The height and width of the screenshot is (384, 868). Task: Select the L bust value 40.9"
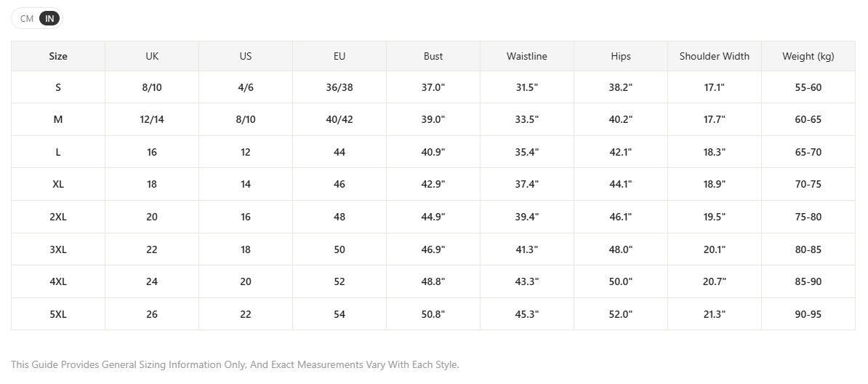coord(433,152)
